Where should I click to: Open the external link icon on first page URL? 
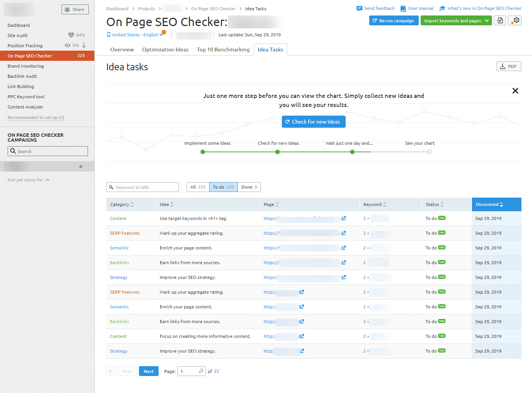tap(343, 218)
